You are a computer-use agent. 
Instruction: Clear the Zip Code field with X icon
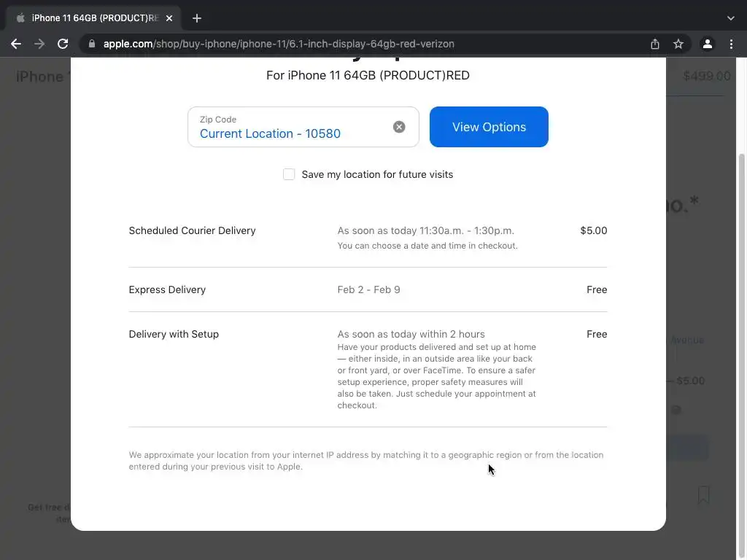399,127
